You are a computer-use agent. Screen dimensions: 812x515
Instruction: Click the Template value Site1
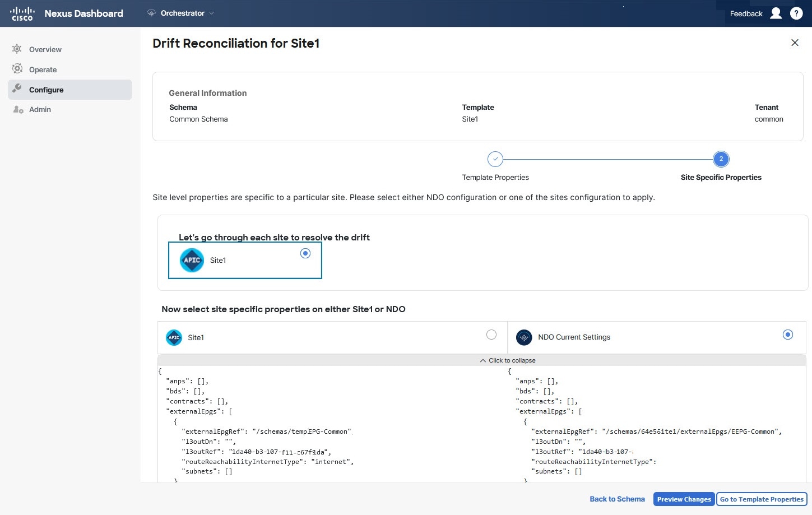470,119
